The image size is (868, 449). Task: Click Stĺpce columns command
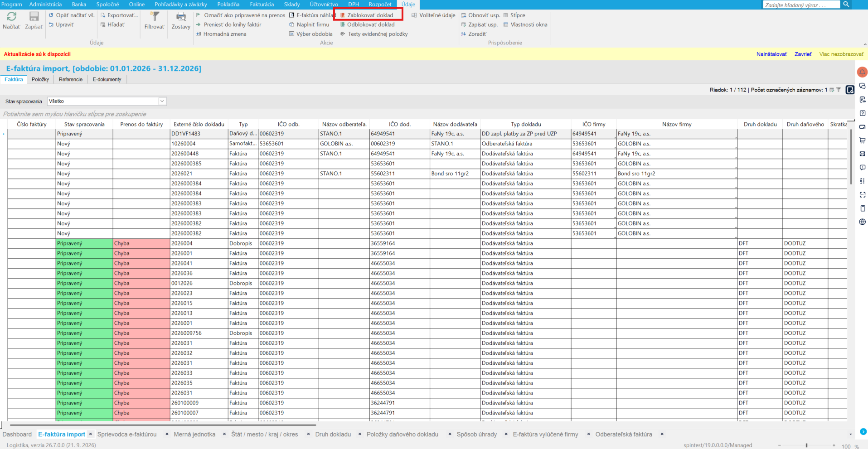(514, 15)
